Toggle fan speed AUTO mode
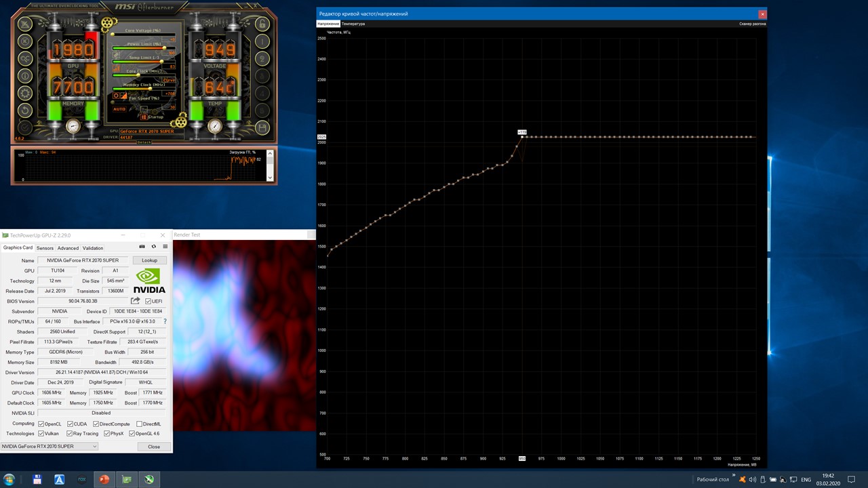Viewport: 868px width, 488px height. tap(119, 109)
